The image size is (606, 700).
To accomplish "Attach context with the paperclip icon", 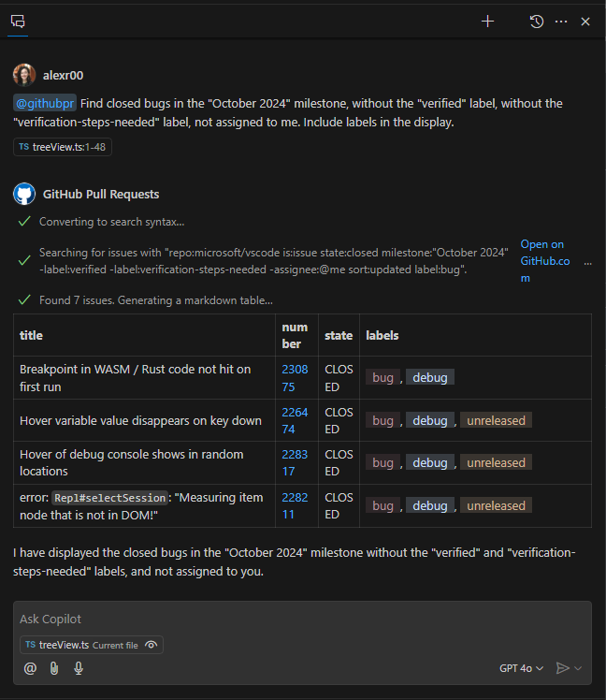I will coord(54,668).
